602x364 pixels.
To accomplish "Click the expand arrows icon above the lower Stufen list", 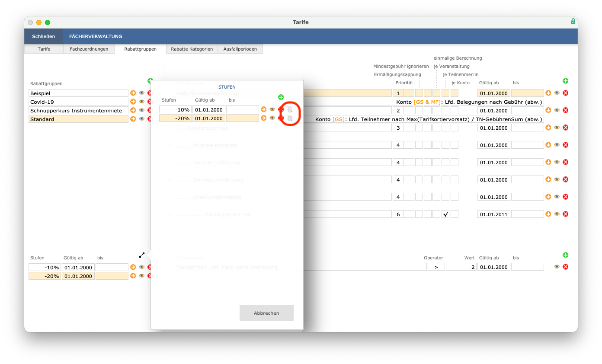I will [x=142, y=255].
